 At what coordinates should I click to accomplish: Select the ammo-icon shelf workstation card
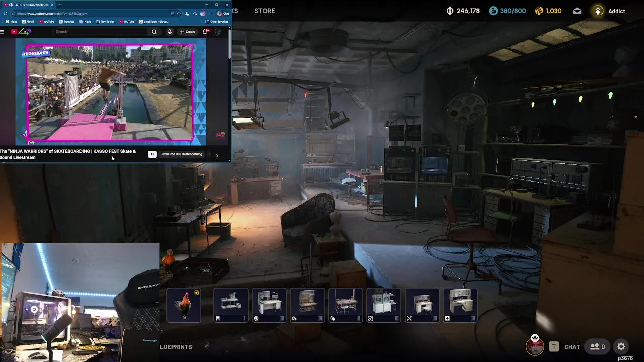307,305
